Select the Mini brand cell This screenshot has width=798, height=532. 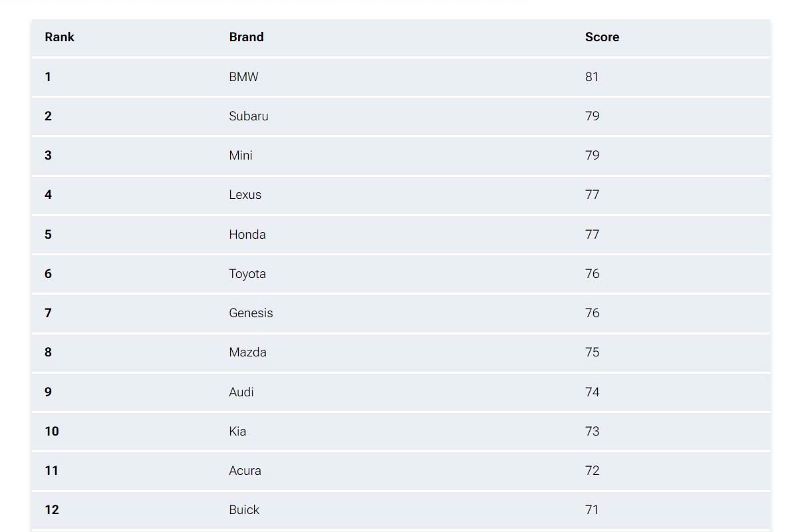pos(241,156)
